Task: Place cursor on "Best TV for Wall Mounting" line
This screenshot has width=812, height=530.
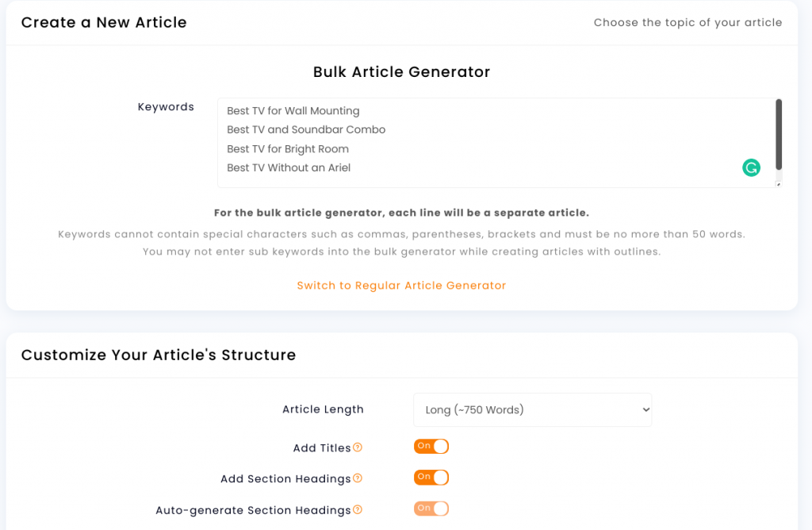Action: 293,111
